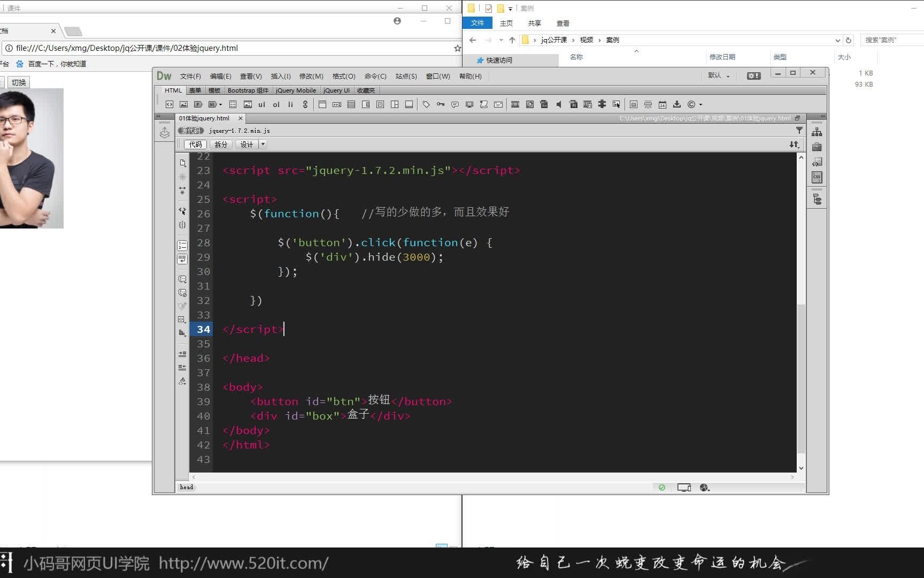The width and height of the screenshot is (924, 578).
Task: Select parent tag in the coding toolbar
Action: click(x=182, y=211)
